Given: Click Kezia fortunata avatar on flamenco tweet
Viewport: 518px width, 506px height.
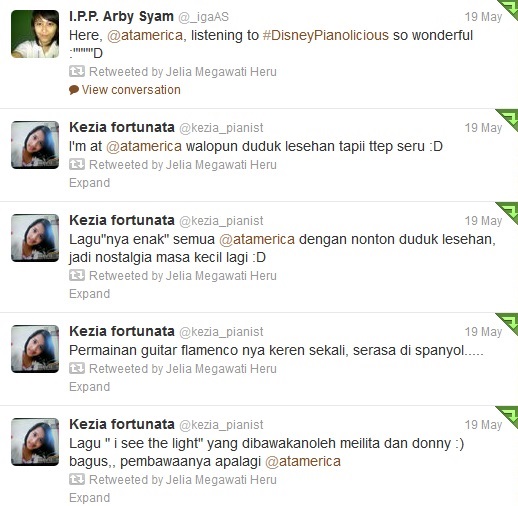Looking at the screenshot, I should coord(35,349).
